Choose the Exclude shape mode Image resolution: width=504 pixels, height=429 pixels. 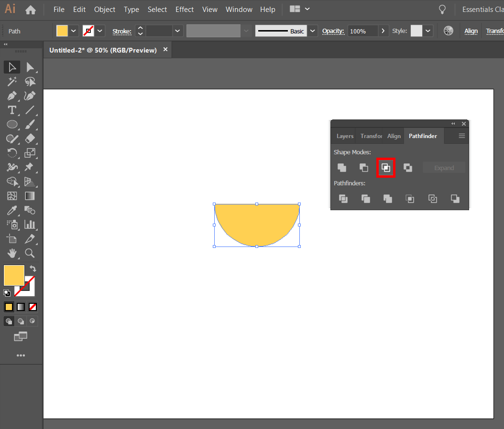pyautogui.click(x=408, y=167)
